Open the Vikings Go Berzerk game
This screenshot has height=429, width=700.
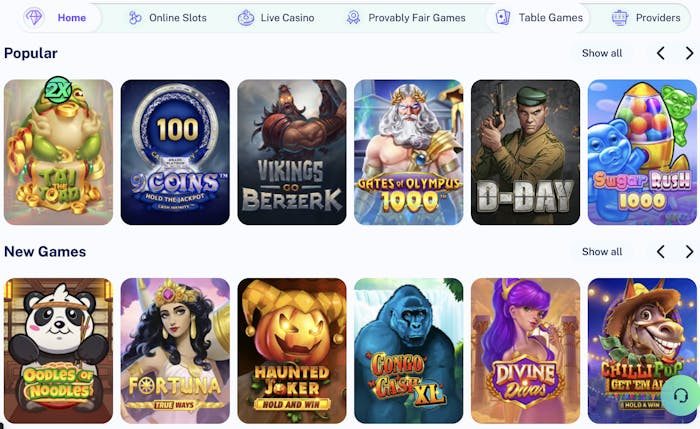click(292, 152)
